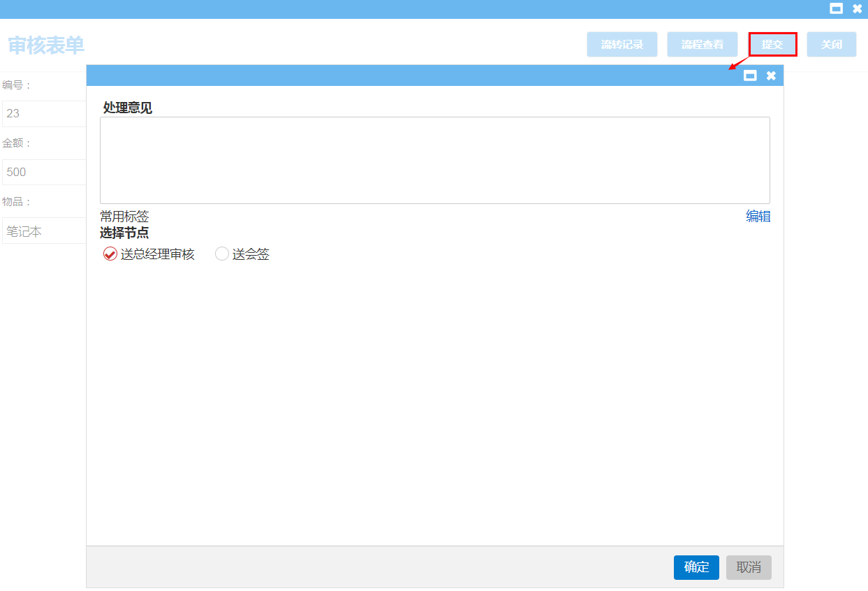Click the 编号 field showing 23
Viewport: 868px width, 591px height.
click(x=44, y=113)
